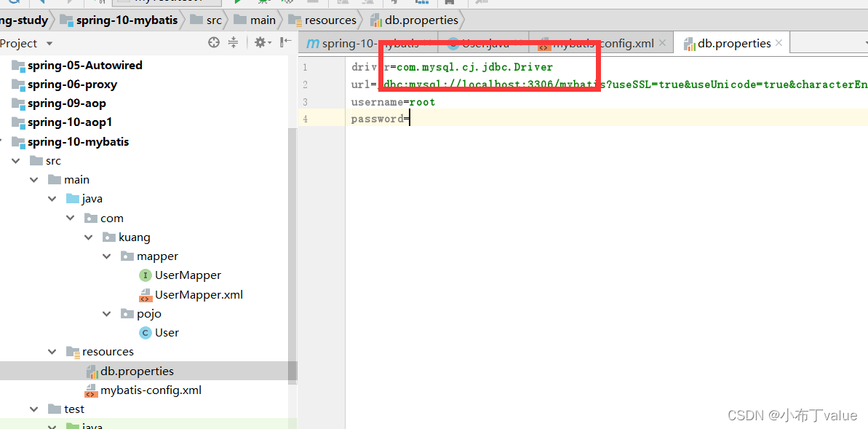868x429 pixels.
Task: Collapse the main folder arrow
Action: click(x=34, y=180)
